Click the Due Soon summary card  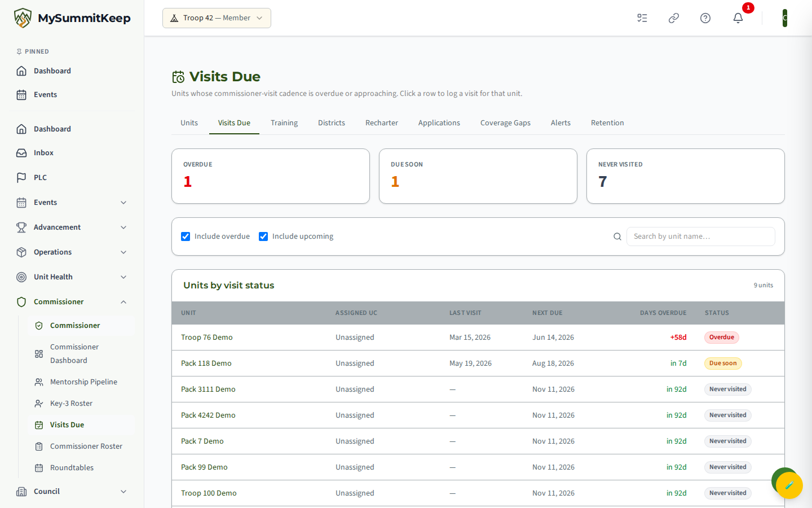478,176
